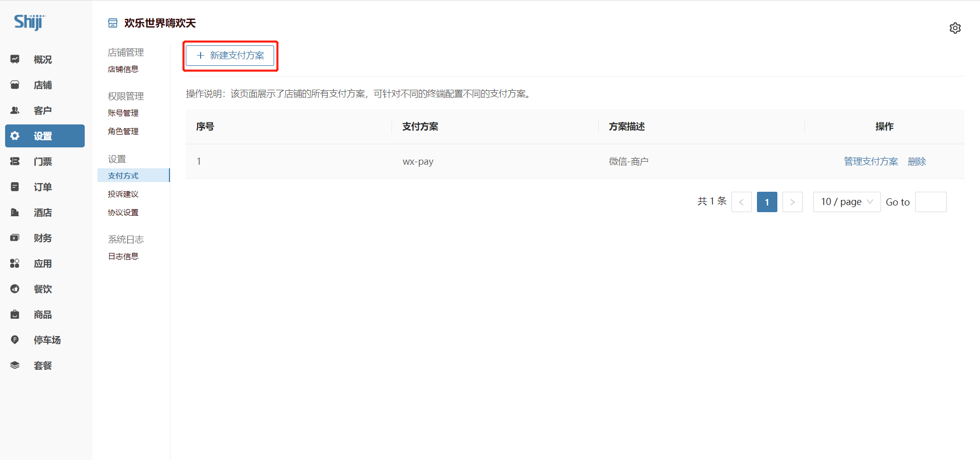Open the top-right gear settings icon
Image resolution: width=980 pixels, height=460 pixels.
(x=955, y=28)
